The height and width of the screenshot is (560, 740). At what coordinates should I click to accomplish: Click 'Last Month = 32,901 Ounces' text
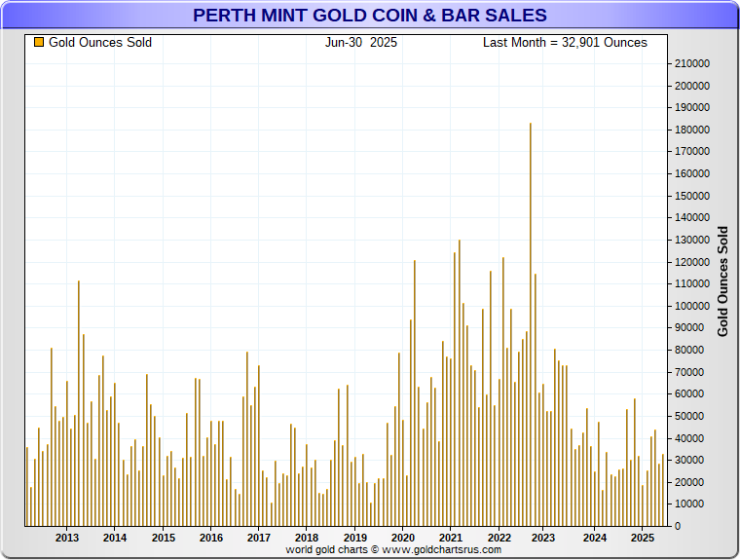pyautogui.click(x=565, y=43)
